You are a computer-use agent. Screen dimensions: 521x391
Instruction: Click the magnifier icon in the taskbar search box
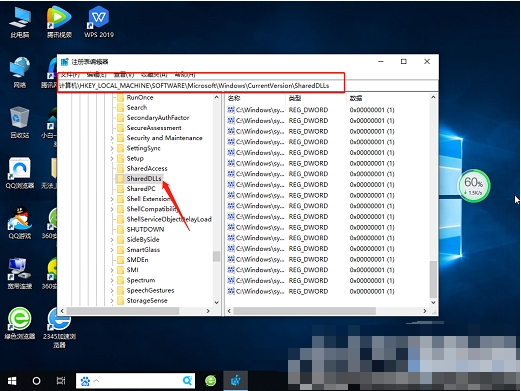point(187,380)
